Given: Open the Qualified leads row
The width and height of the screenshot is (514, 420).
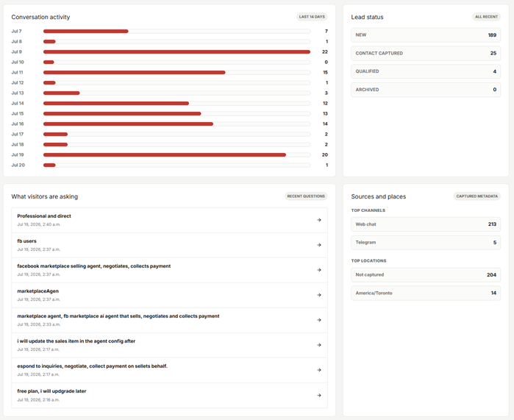Looking at the screenshot, I should [x=426, y=71].
